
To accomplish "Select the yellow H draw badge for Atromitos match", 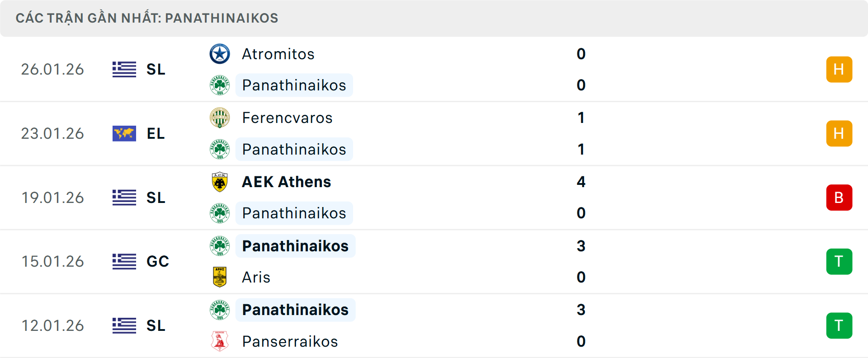I will [839, 69].
